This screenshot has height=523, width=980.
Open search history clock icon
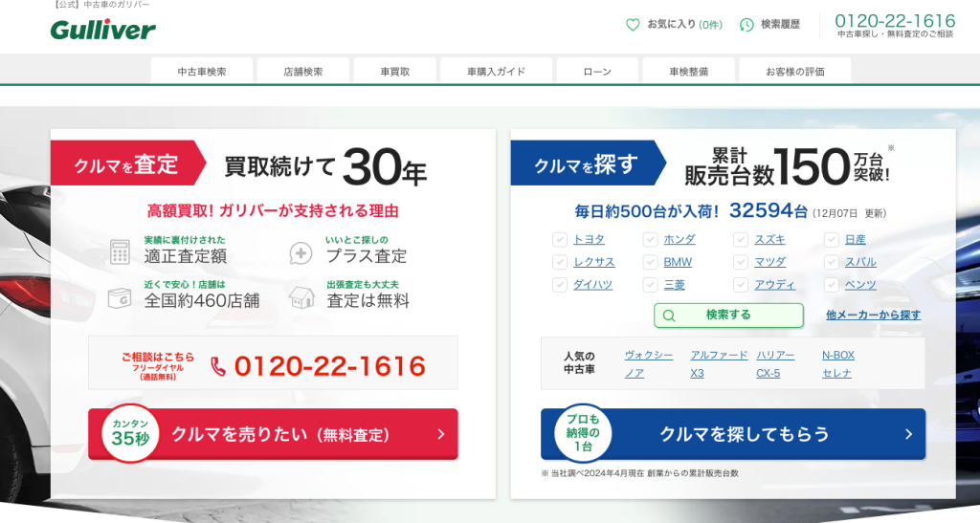(746, 25)
